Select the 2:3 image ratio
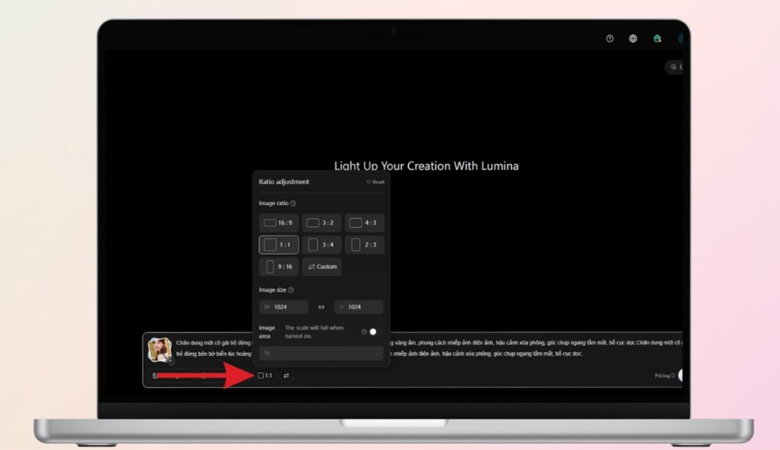The image size is (780, 450). coord(364,245)
